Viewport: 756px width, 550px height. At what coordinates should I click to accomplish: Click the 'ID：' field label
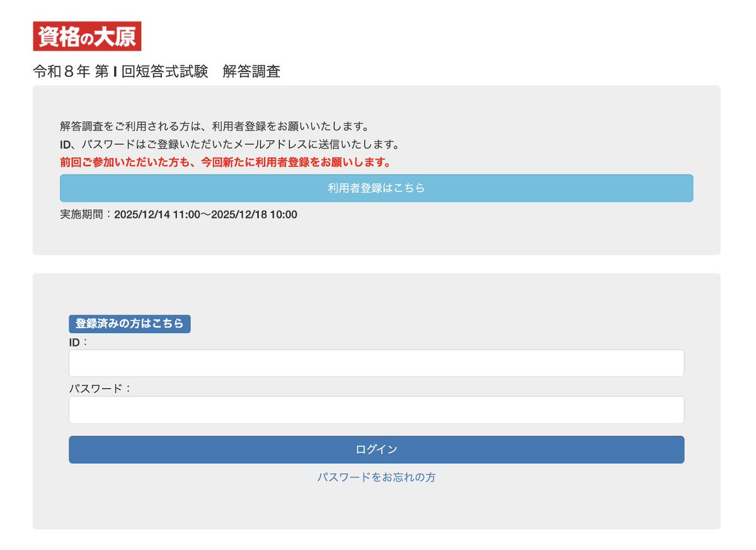tap(79, 342)
